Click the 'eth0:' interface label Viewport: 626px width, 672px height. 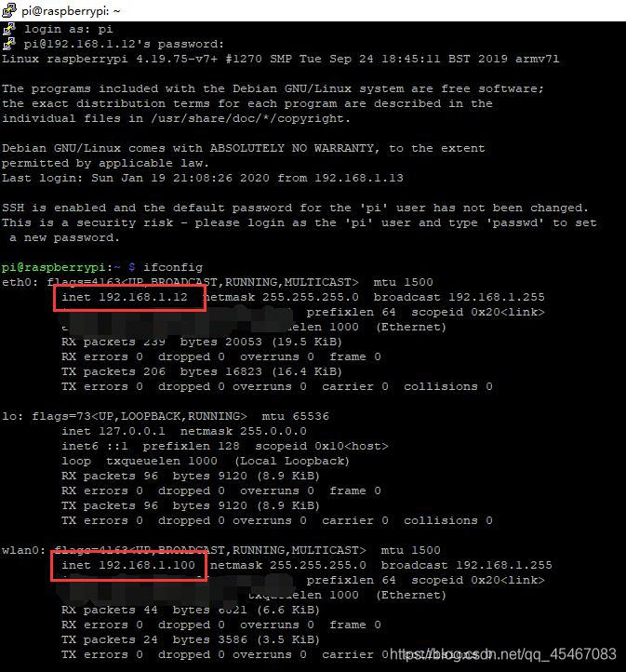point(20,282)
